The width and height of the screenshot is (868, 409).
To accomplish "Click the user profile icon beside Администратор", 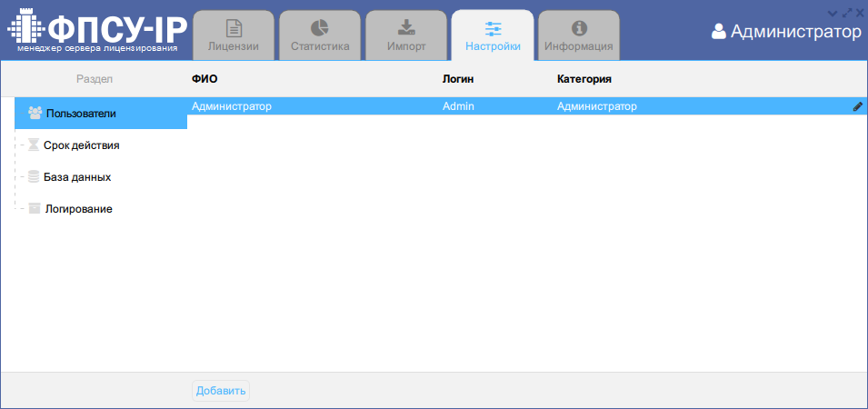I will [719, 32].
